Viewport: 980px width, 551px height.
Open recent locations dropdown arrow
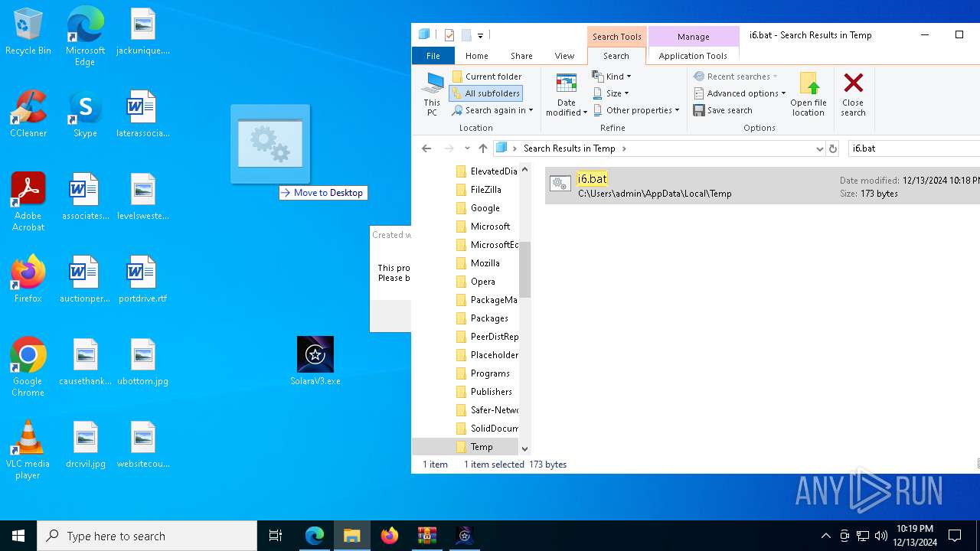pos(466,148)
